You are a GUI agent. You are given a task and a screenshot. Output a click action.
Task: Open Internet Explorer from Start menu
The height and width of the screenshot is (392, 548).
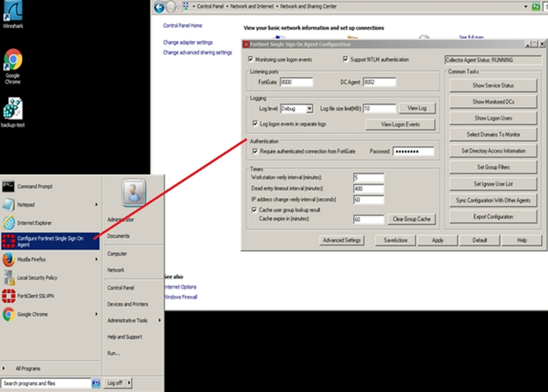click(50, 223)
